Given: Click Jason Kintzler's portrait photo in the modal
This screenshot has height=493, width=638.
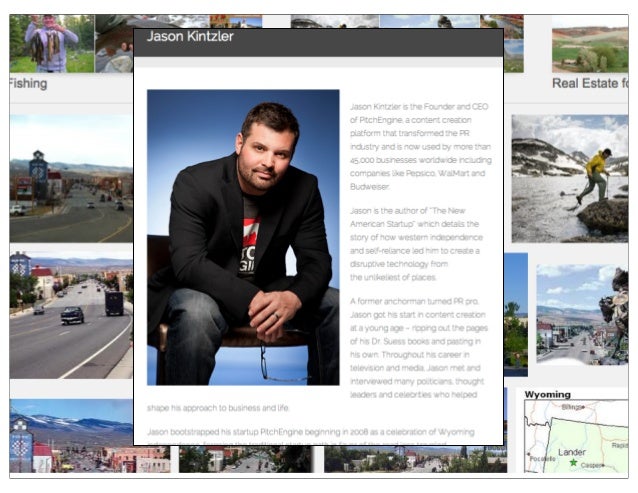Looking at the screenshot, I should point(243,237).
